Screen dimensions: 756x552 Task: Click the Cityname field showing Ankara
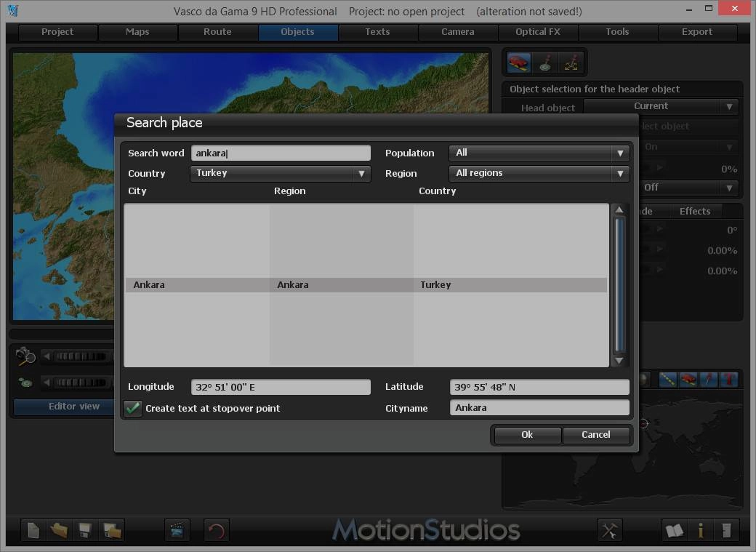539,408
